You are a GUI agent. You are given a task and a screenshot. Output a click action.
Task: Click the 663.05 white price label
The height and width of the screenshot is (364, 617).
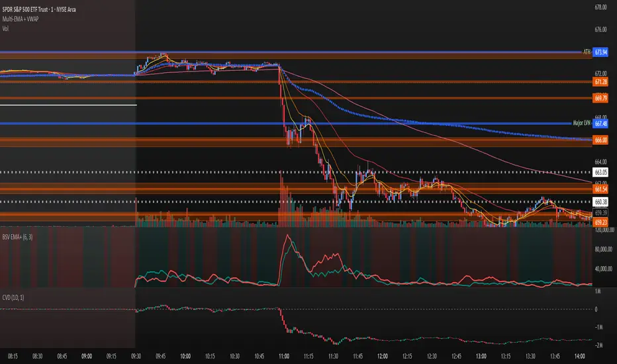(x=600, y=172)
